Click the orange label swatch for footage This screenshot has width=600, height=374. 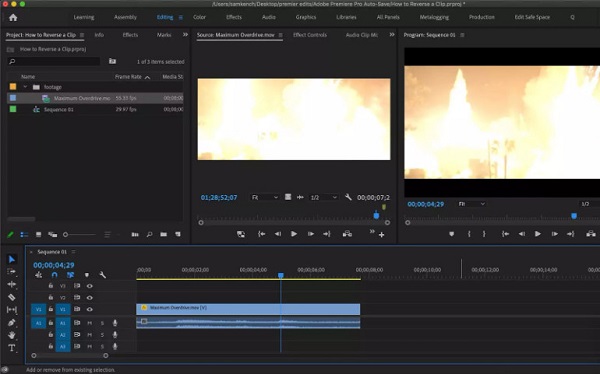pyautogui.click(x=13, y=87)
